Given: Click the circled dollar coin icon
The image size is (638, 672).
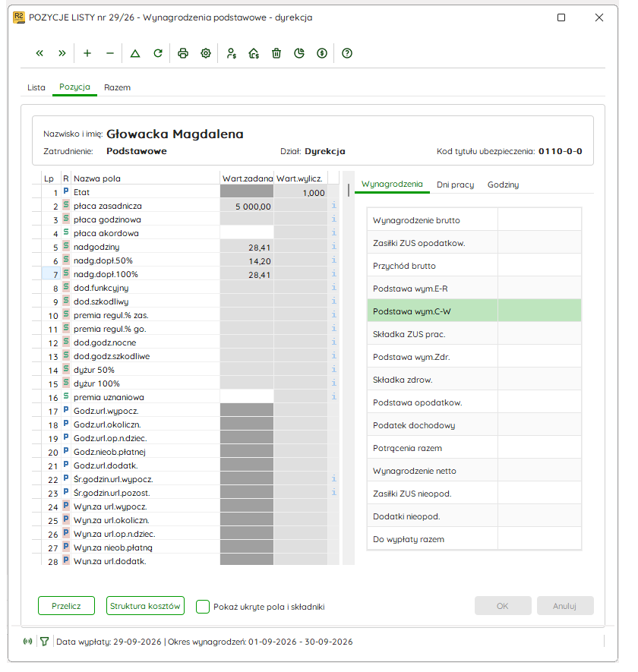Looking at the screenshot, I should 322,53.
